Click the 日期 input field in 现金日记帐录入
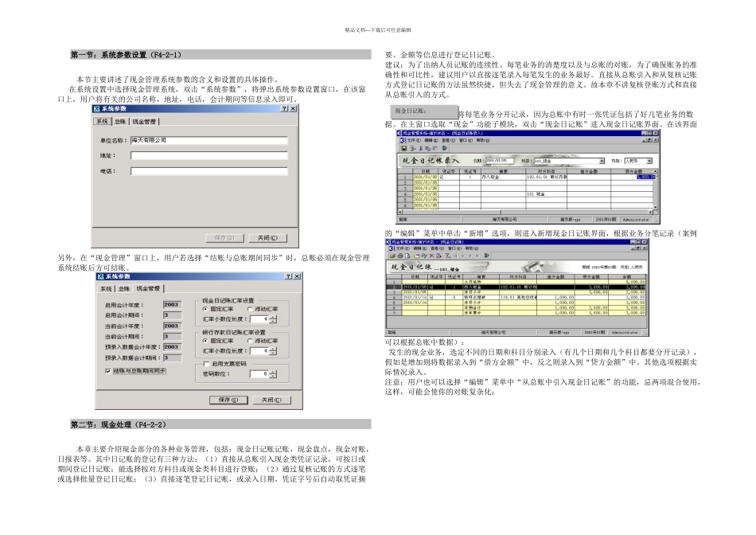Image resolution: width=756 pixels, height=535 pixels. tap(500, 161)
